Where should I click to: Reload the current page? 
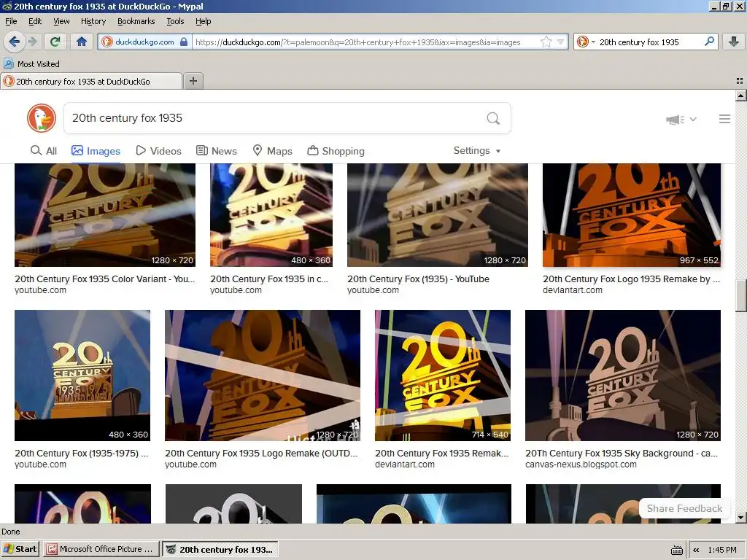point(55,42)
